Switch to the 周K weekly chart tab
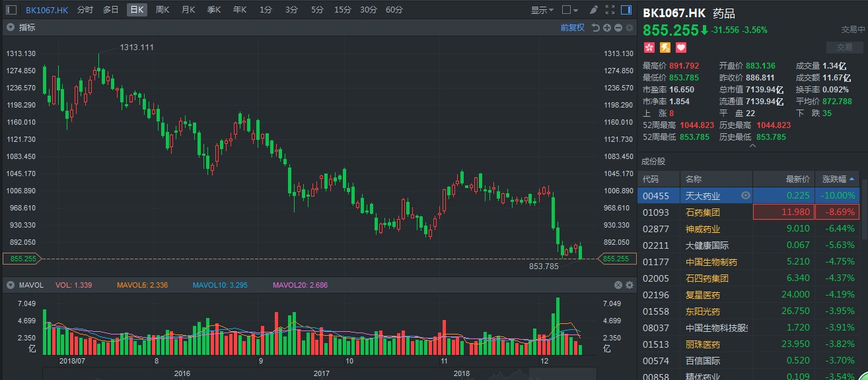The image size is (868, 380). 162,10
